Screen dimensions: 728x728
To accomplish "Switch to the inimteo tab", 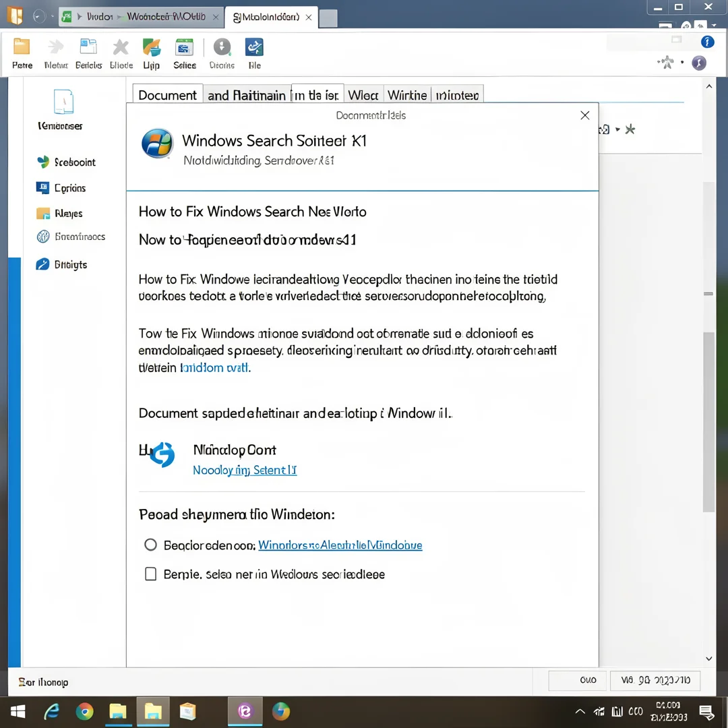I will coord(457,95).
